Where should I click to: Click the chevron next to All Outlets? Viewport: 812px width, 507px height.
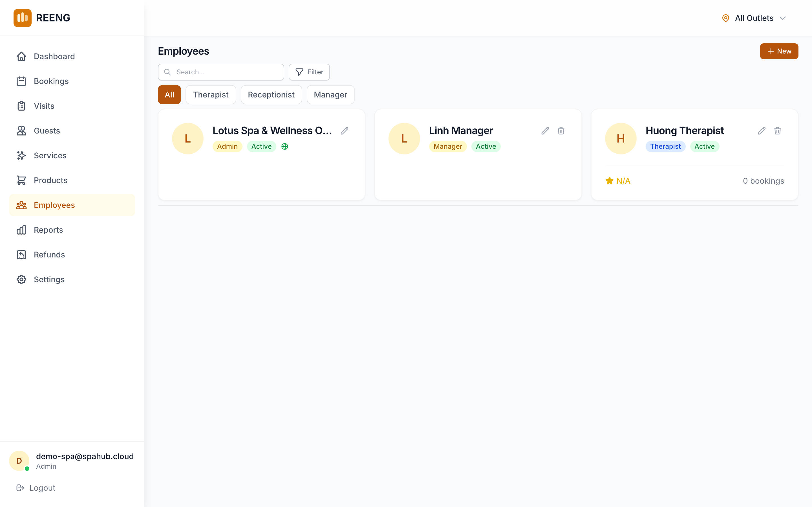pyautogui.click(x=782, y=18)
